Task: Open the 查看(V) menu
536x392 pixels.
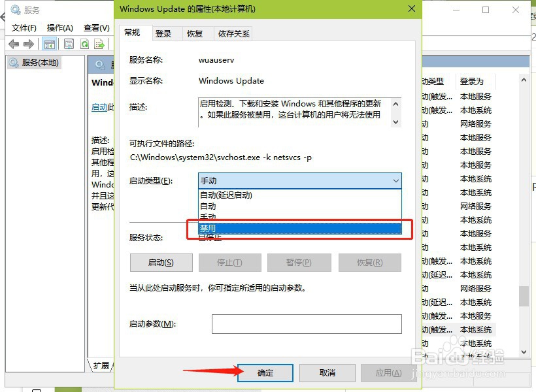Action: [97, 27]
